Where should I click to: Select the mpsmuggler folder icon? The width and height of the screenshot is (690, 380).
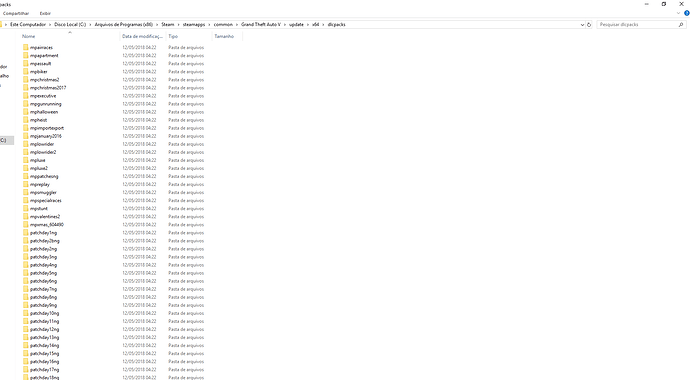26,192
